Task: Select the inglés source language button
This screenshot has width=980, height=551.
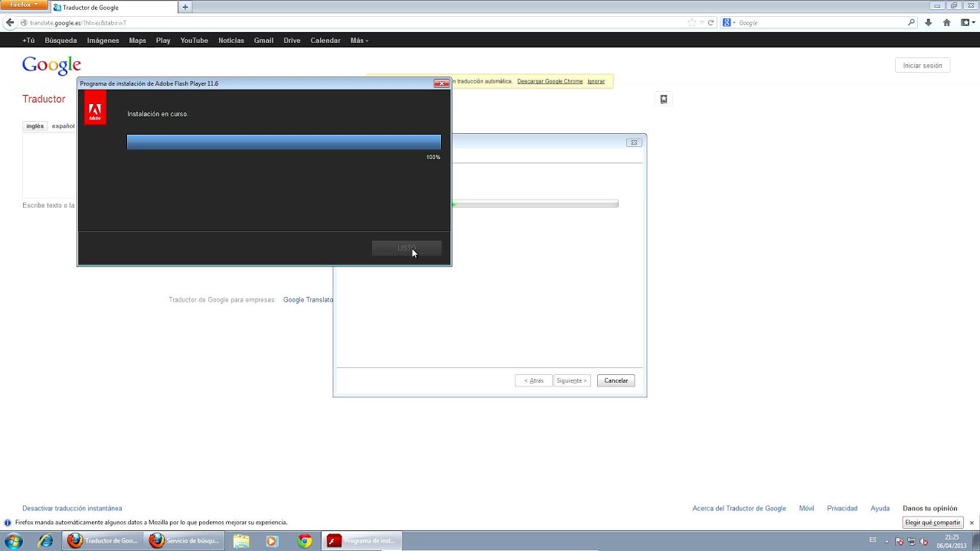Action: click(x=35, y=126)
